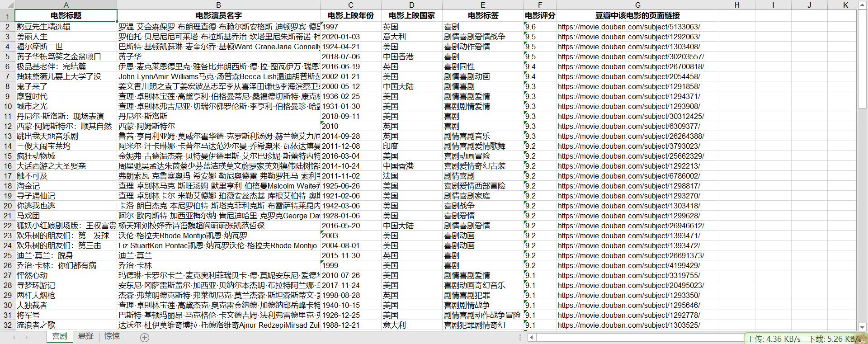Click the vertical scrollbar thumb
The height and width of the screenshot is (344, 868).
(862, 59)
